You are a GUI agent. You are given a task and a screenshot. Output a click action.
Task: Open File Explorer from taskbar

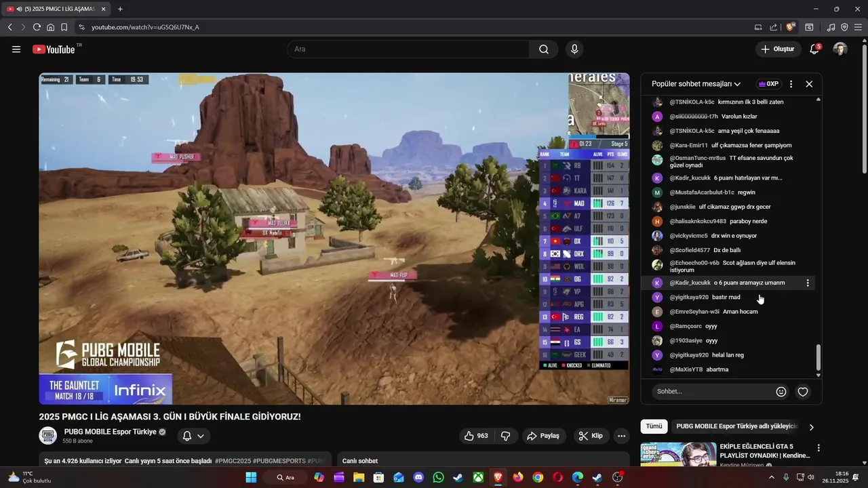[359, 477]
